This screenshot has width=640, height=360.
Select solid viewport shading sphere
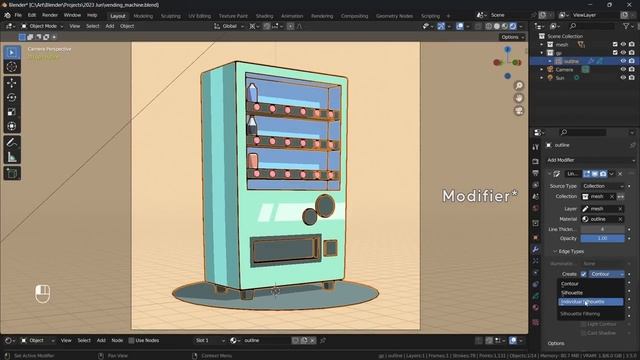tap(497, 26)
